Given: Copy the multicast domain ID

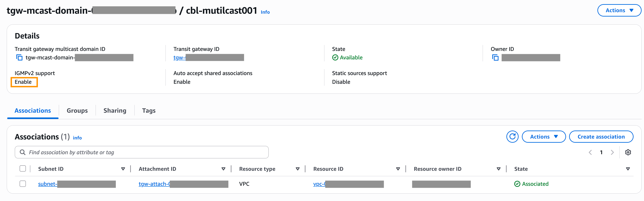Looking at the screenshot, I should point(19,58).
